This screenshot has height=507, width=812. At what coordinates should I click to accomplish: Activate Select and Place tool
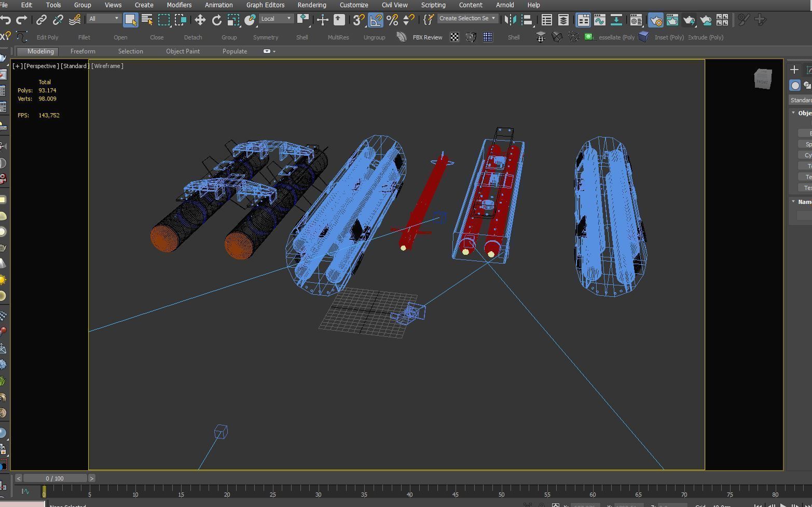coord(250,20)
